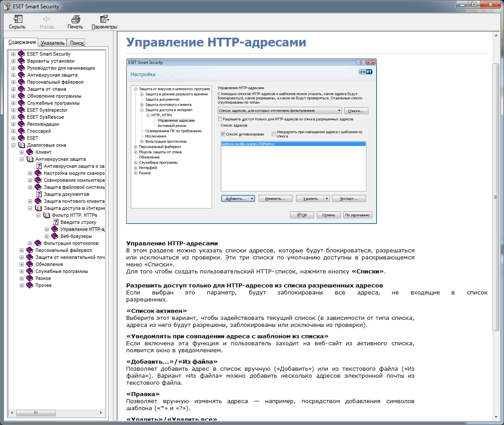The image size is (504, 425).
Task: Click the «Правка» bold heading
Action: point(143,394)
